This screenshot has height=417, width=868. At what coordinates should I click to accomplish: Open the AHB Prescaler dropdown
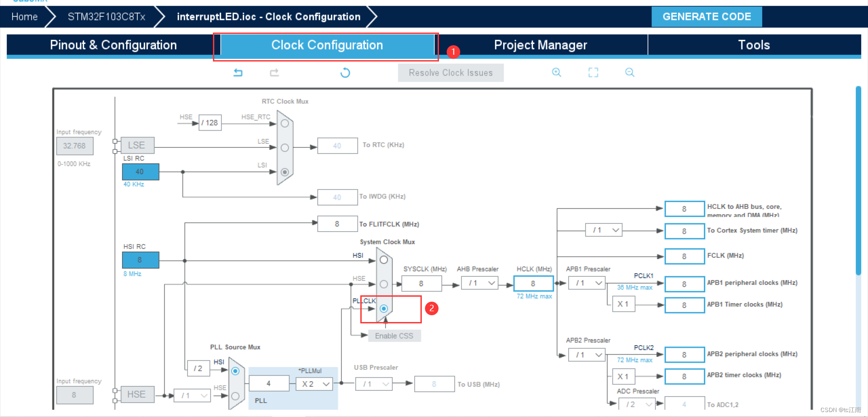point(480,283)
